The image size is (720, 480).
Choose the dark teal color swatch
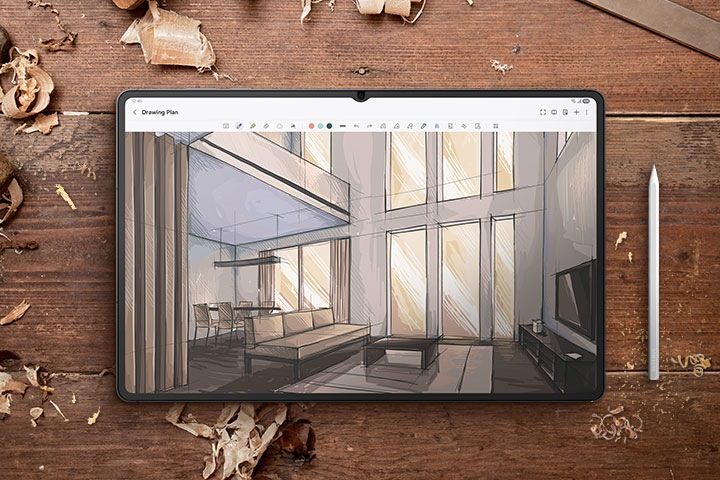[329, 126]
